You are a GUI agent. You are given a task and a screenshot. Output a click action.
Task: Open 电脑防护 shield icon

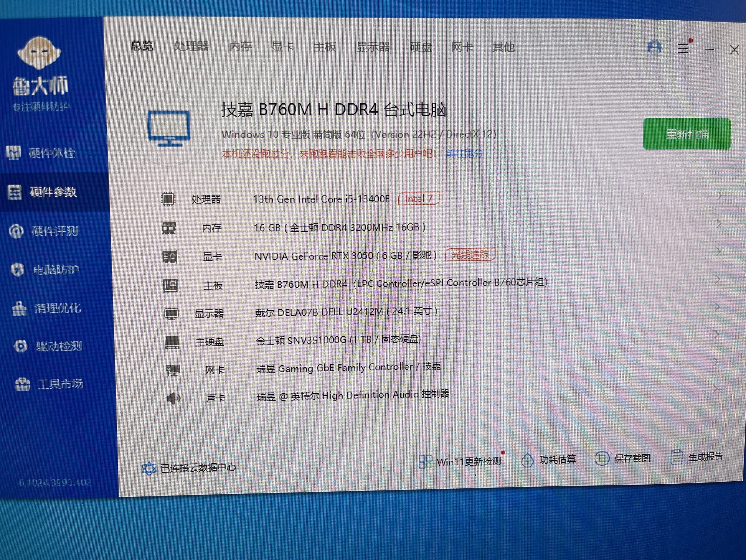coord(18,270)
